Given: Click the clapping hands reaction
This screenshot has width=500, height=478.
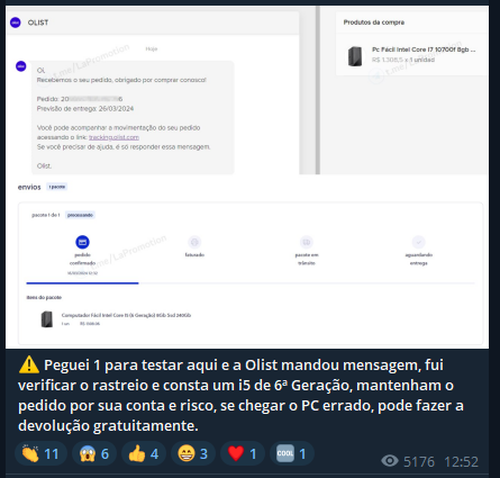Looking at the screenshot, I should coord(41,454).
